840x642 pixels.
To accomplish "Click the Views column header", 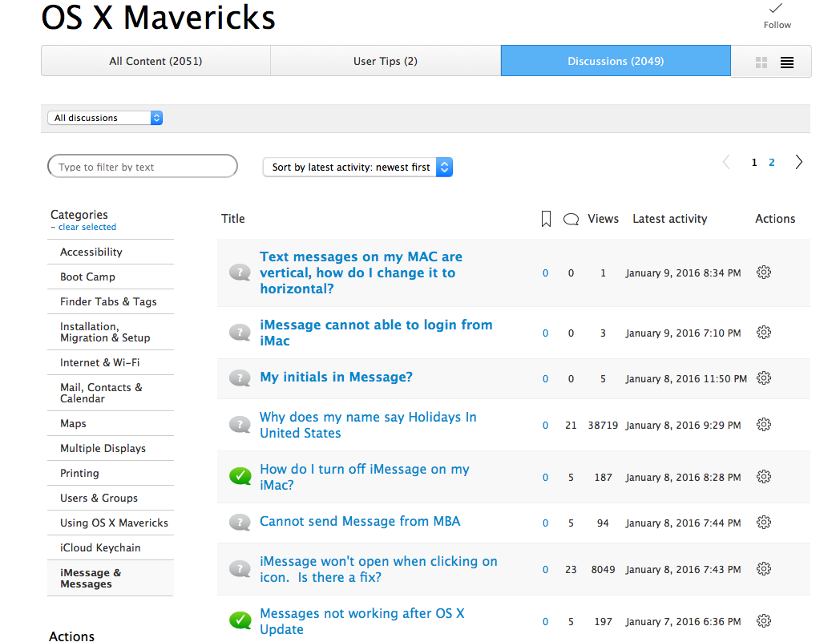I will 603,219.
